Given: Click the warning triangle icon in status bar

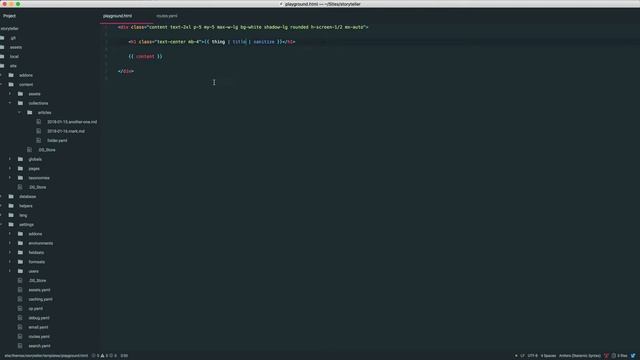Looking at the screenshot, I should pos(102,356).
